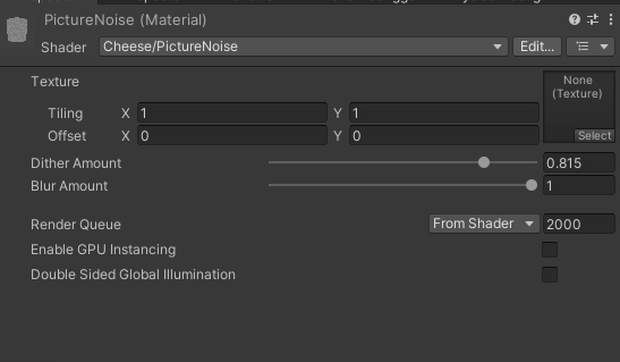Toggle Double Sided Global Illumination checkbox

click(550, 274)
